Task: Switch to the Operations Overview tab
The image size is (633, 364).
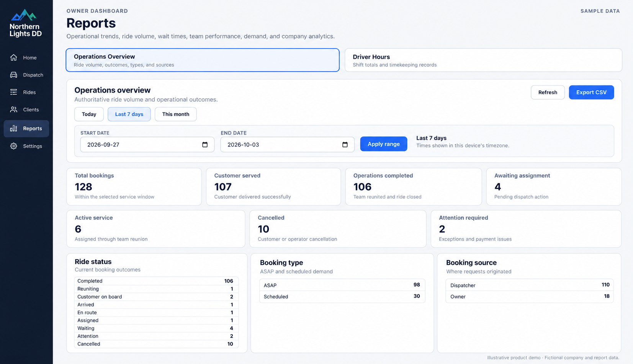Action: pos(203,60)
